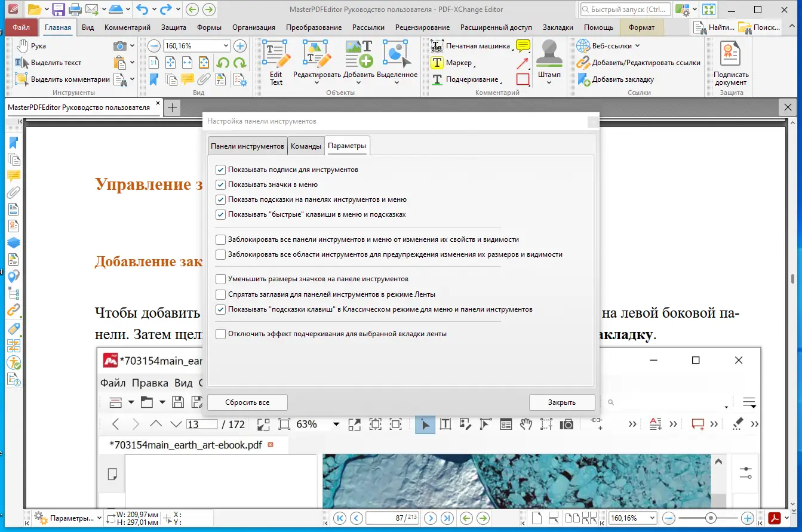Open the Формат ribbon tab
Screen dimensions: 802x532
click(x=643, y=27)
